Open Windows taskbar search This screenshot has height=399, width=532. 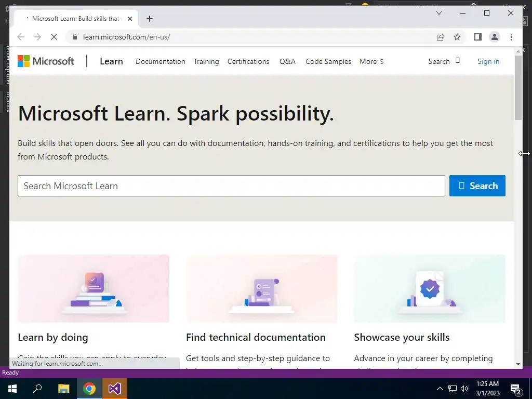(x=37, y=389)
